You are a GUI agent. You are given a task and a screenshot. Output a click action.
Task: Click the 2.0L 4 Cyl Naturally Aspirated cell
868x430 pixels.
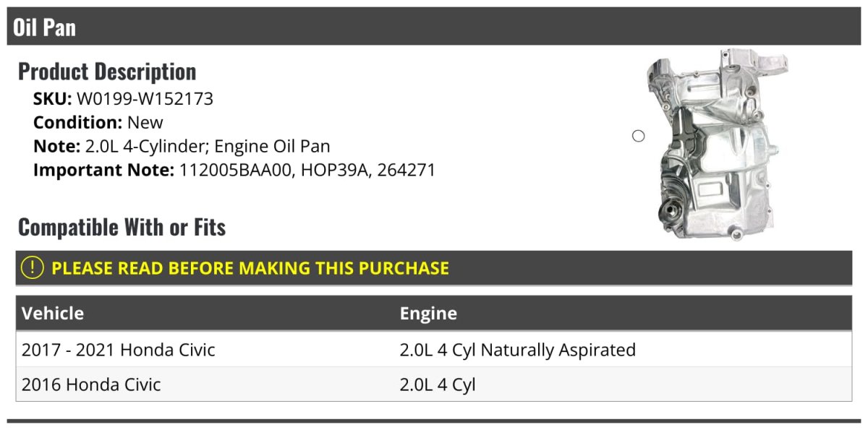pyautogui.click(x=518, y=351)
